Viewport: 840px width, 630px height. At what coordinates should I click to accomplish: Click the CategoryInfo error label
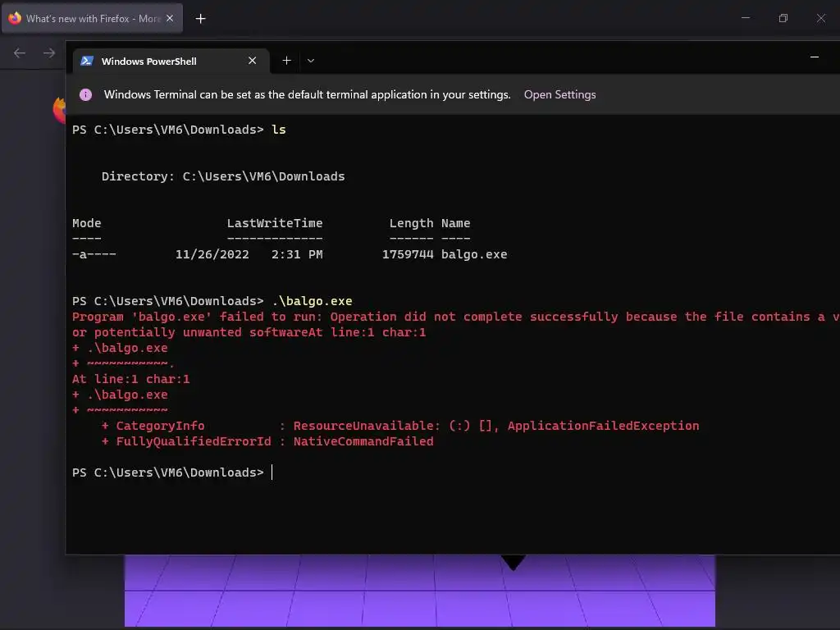[x=160, y=426]
